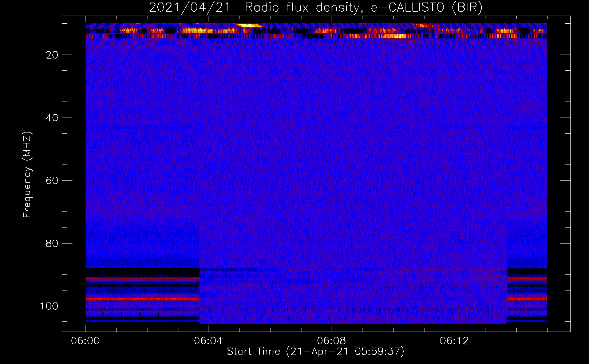Click the 100 frequency tick label
The width and height of the screenshot is (589, 364).
(x=49, y=306)
